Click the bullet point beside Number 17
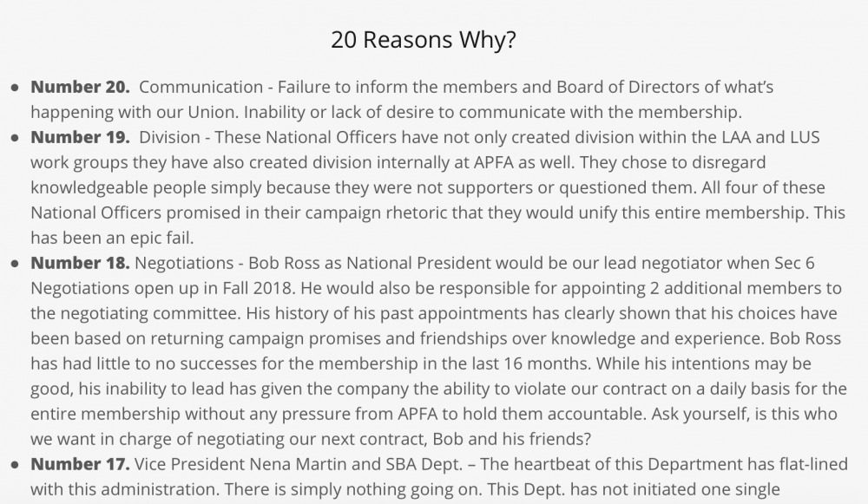 15,466
